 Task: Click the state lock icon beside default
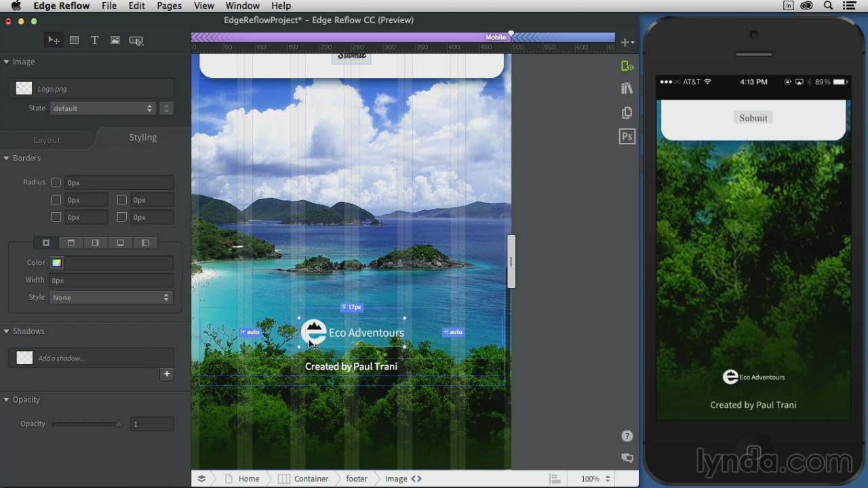(166, 108)
